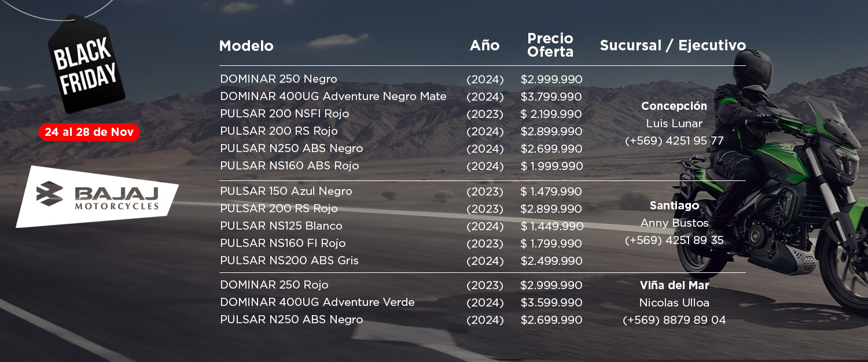The height and width of the screenshot is (362, 868).
Task: Select PULSAR NS200 ABS Gris row
Action: pos(401,261)
